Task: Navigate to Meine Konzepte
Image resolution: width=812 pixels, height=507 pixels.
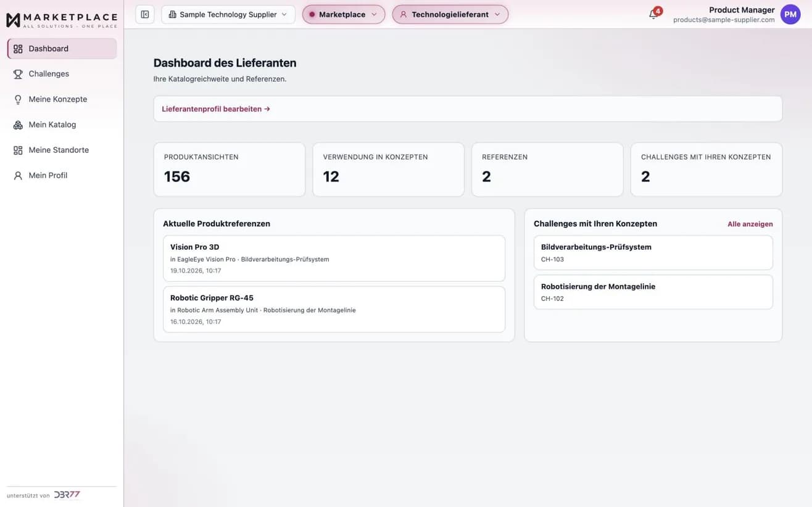Action: [x=62, y=99]
